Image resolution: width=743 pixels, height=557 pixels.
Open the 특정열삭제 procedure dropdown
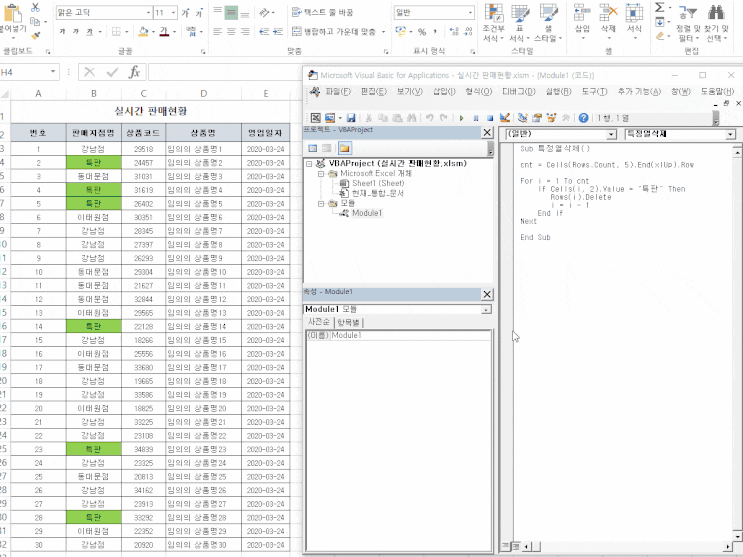coord(730,135)
